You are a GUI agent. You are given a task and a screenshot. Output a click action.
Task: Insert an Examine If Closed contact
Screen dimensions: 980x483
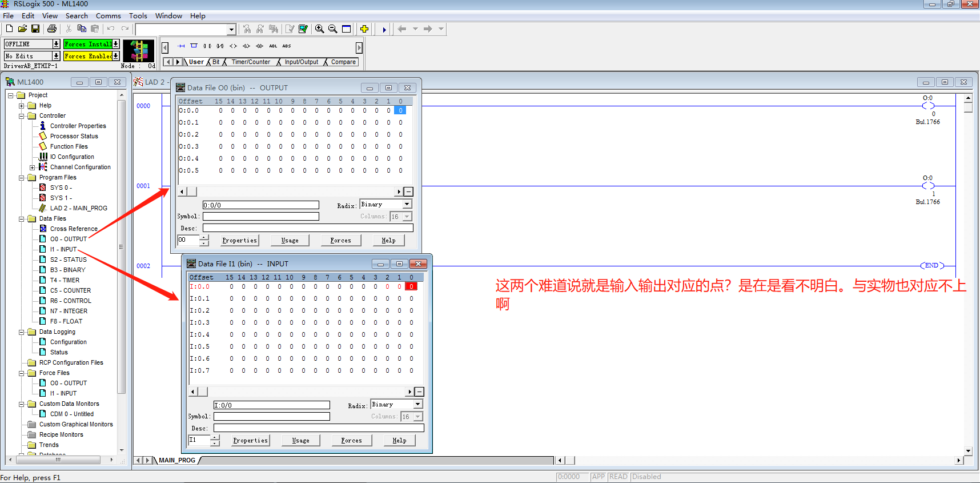(207, 46)
